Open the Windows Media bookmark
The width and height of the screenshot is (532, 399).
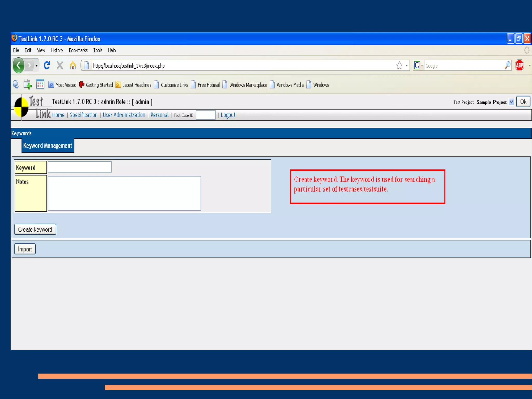(287, 85)
